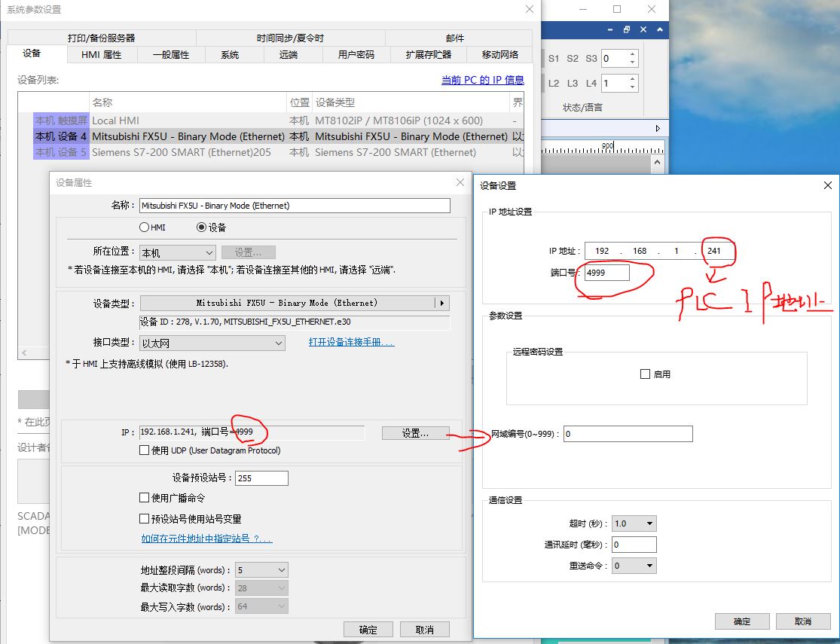Click the S2 state button

pos(573,59)
